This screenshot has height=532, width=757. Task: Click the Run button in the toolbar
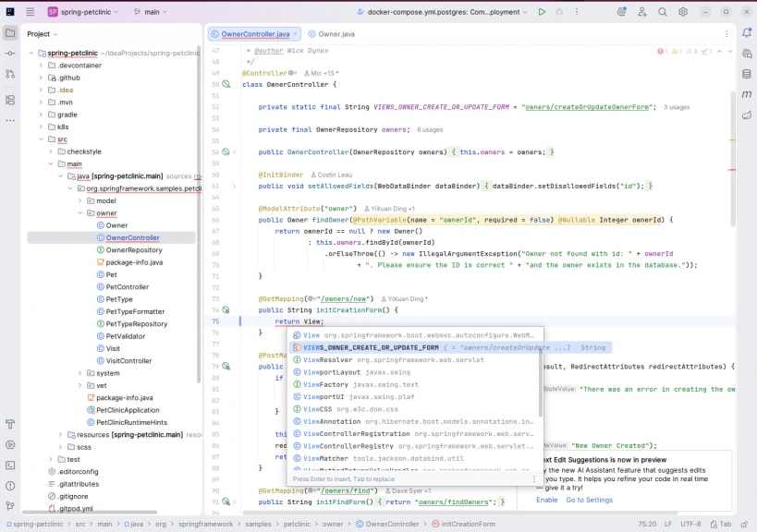coord(542,12)
